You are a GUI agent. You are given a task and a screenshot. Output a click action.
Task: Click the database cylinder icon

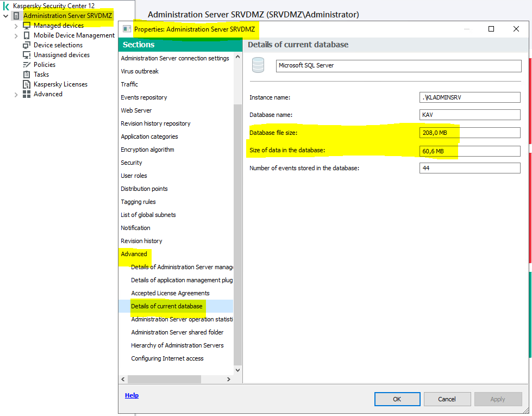(258, 65)
